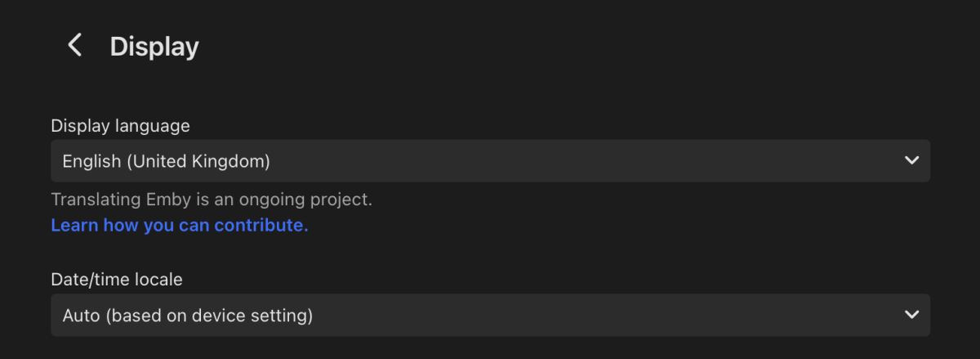Open the Date/time locale dropdown

pos(490,315)
